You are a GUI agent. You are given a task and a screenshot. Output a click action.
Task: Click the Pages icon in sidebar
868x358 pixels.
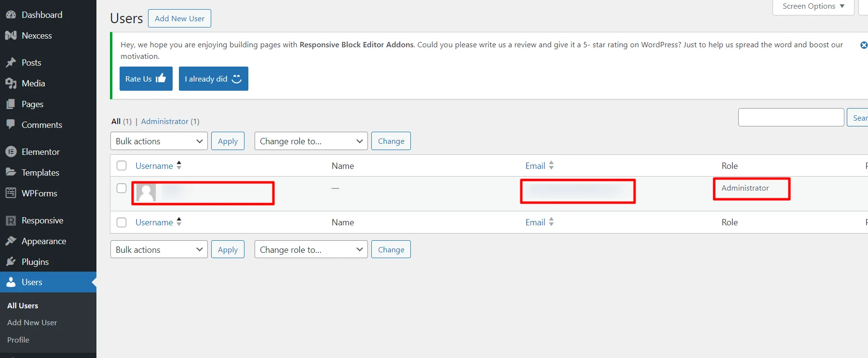11,104
